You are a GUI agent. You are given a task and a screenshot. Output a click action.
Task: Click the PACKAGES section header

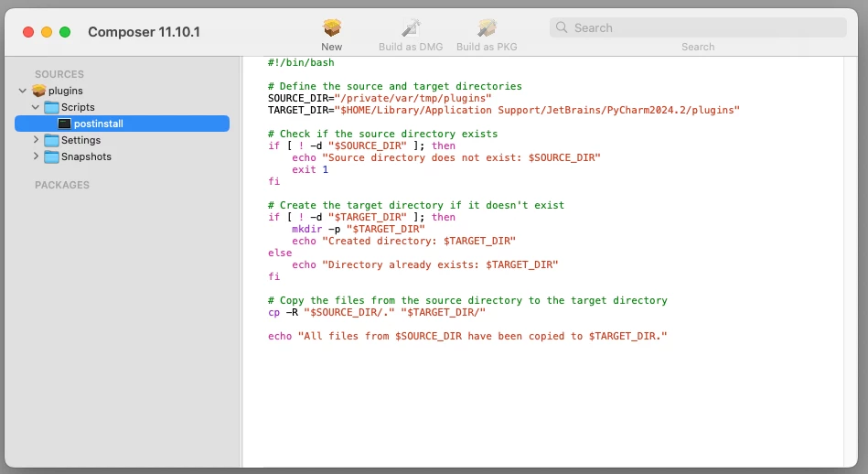62,185
